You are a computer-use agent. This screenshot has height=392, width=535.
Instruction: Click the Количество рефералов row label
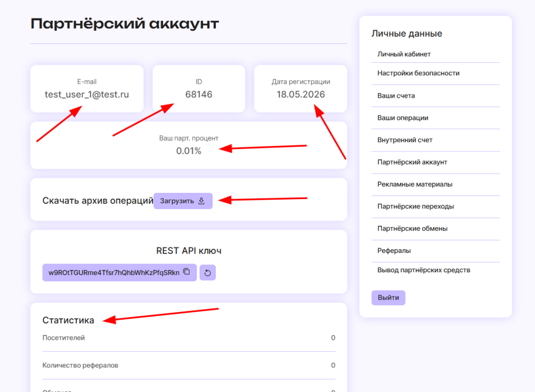(80, 365)
